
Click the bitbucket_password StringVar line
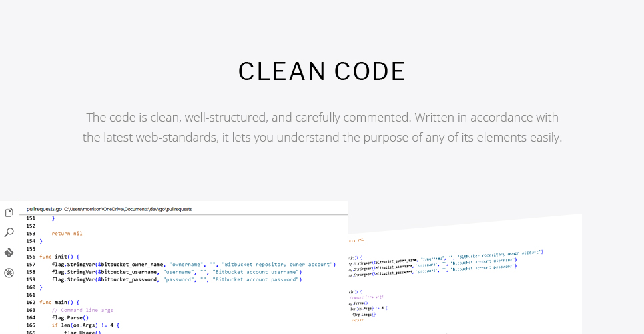tap(177, 279)
